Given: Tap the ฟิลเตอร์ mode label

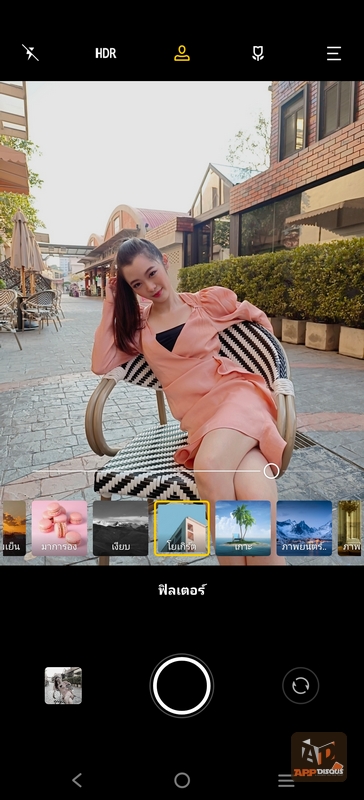Looking at the screenshot, I should pos(182,590).
